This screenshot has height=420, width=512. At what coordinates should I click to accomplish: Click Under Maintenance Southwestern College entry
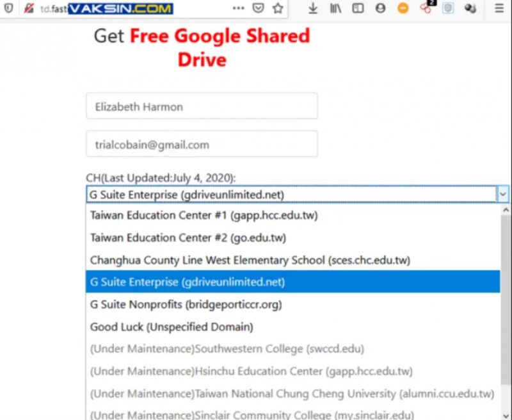pos(293,349)
